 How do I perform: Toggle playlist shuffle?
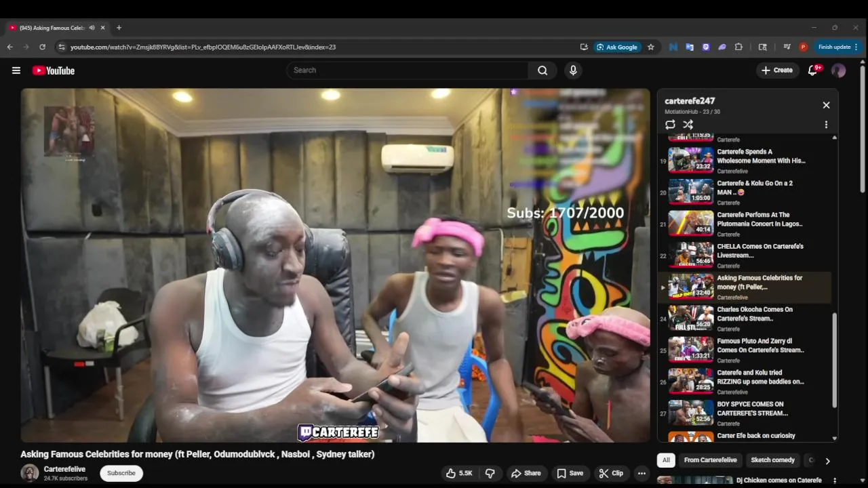click(688, 125)
